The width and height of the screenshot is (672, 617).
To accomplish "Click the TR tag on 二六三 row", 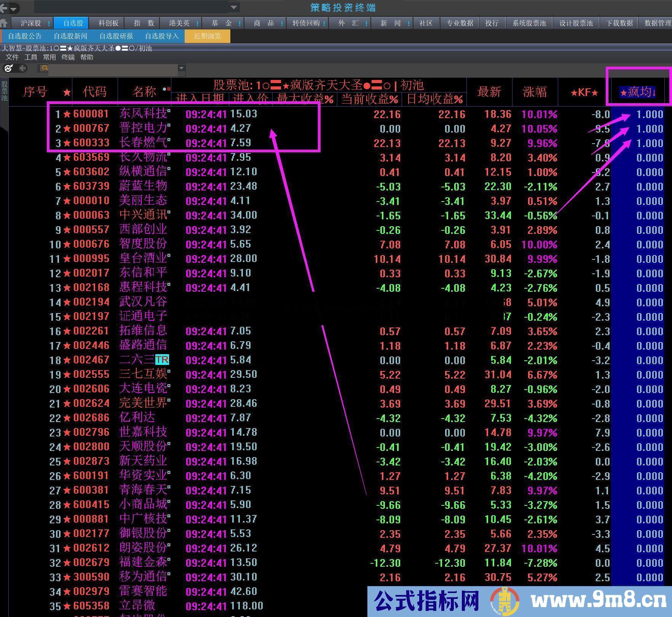I will [162, 360].
